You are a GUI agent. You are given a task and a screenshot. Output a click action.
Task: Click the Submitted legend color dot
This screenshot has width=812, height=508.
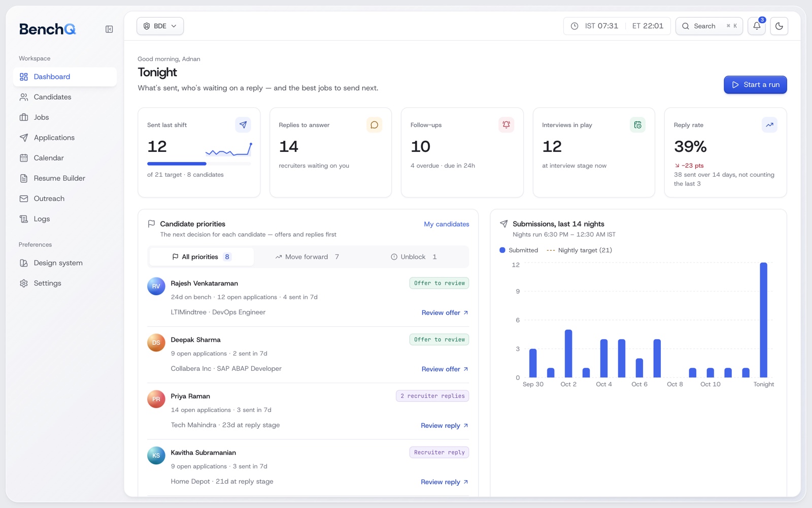tap(502, 250)
